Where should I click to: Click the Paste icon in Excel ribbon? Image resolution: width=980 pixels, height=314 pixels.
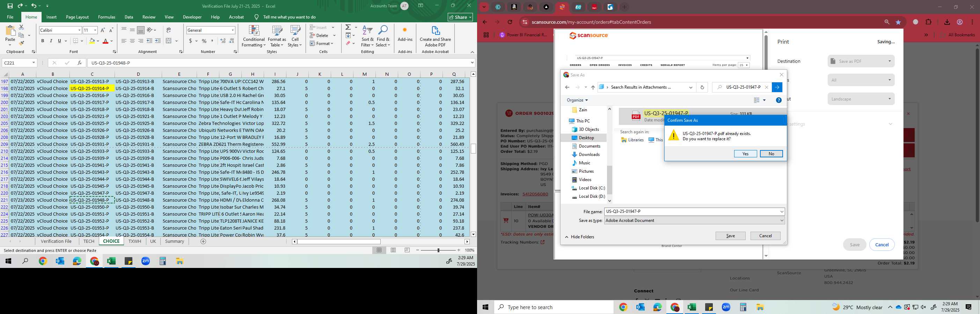(10, 31)
